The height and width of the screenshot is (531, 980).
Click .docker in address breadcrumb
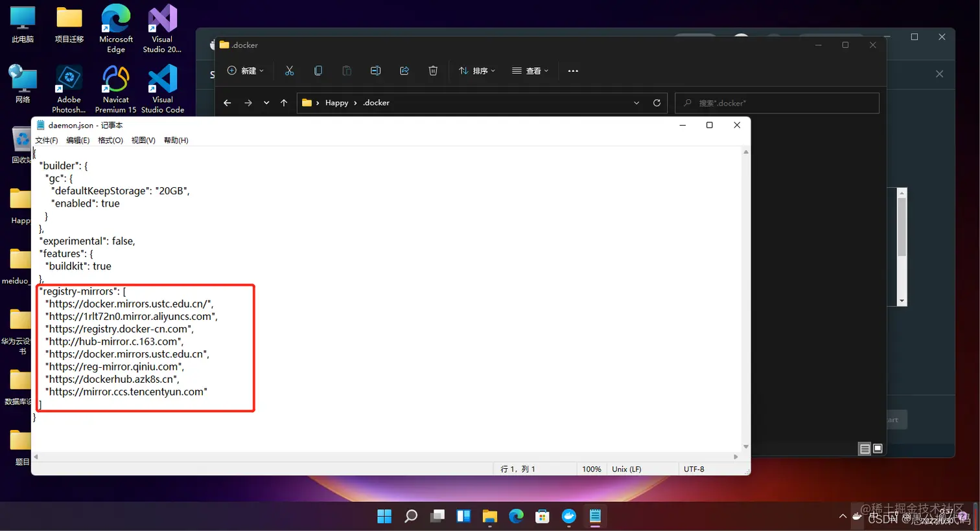(x=376, y=103)
